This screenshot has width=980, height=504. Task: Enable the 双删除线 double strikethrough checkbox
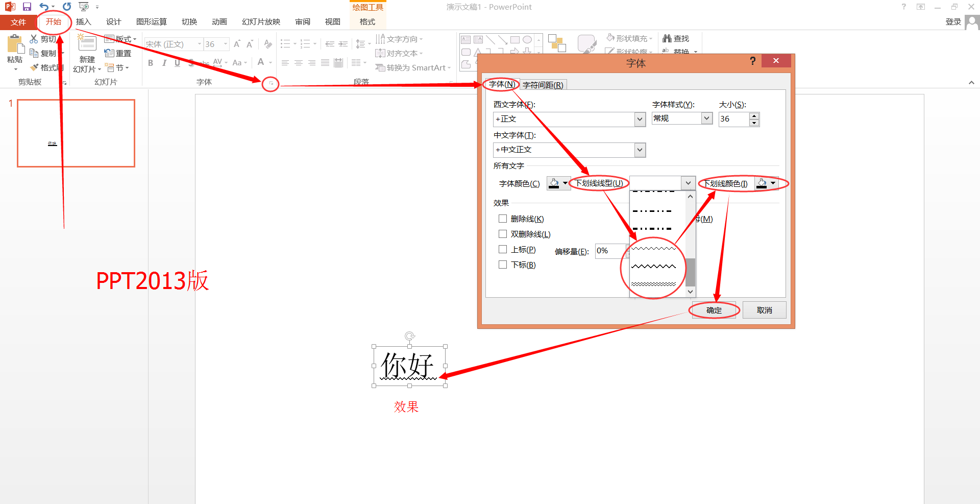(x=503, y=234)
